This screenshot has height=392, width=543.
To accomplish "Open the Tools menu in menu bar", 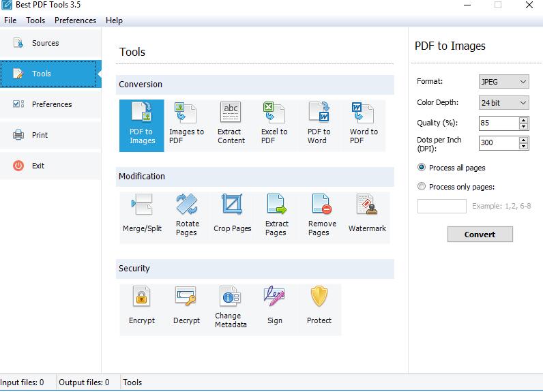I will (x=35, y=20).
